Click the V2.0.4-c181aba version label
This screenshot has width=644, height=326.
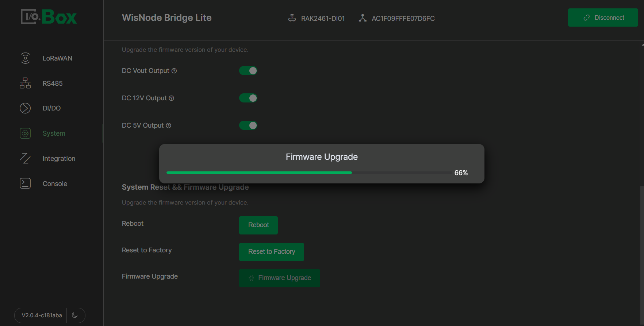click(42, 315)
